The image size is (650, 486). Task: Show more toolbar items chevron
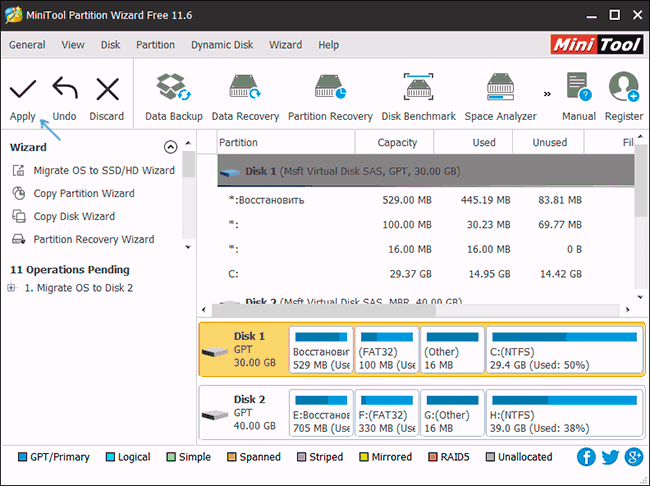pyautogui.click(x=547, y=94)
